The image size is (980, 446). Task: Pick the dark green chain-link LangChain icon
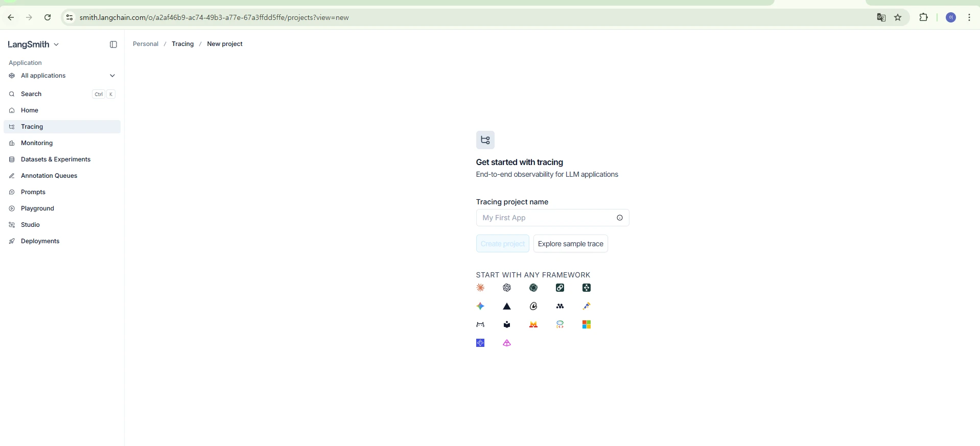[x=560, y=288]
